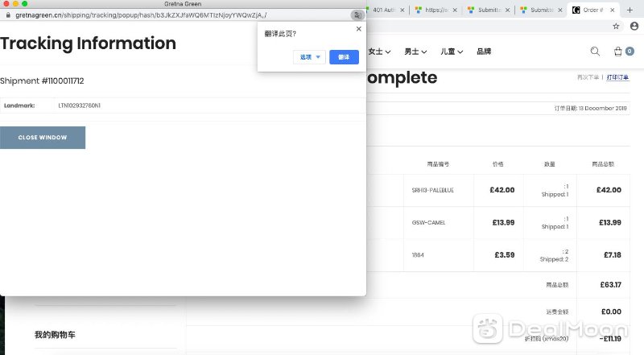Open the shopping bag cart icon
The image size is (644, 355).
(617, 52)
